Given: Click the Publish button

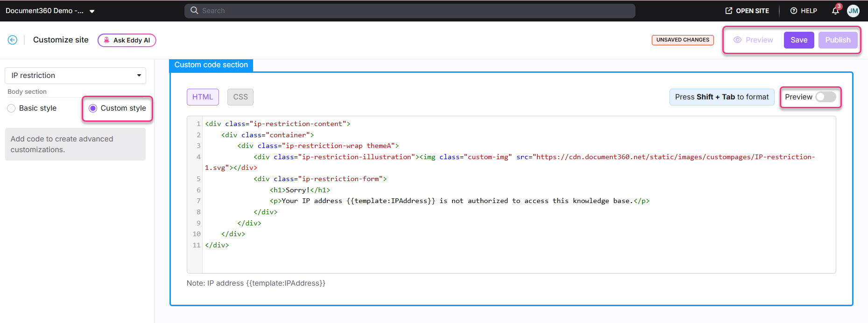Looking at the screenshot, I should click(838, 40).
